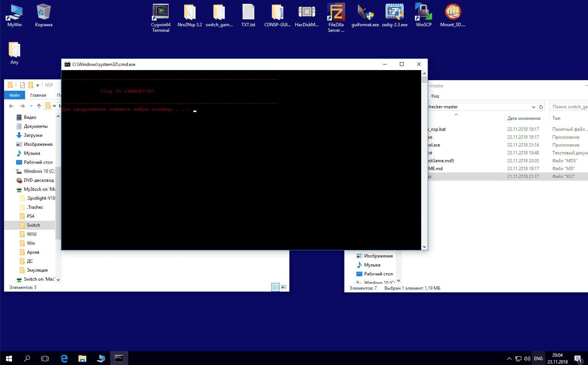
Task: Open the Nro2Nsp 3.2 folder
Action: (190, 15)
